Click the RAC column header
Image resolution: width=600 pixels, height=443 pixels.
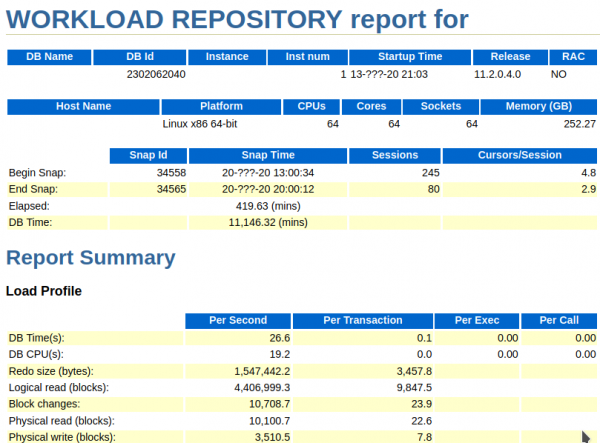pos(572,57)
